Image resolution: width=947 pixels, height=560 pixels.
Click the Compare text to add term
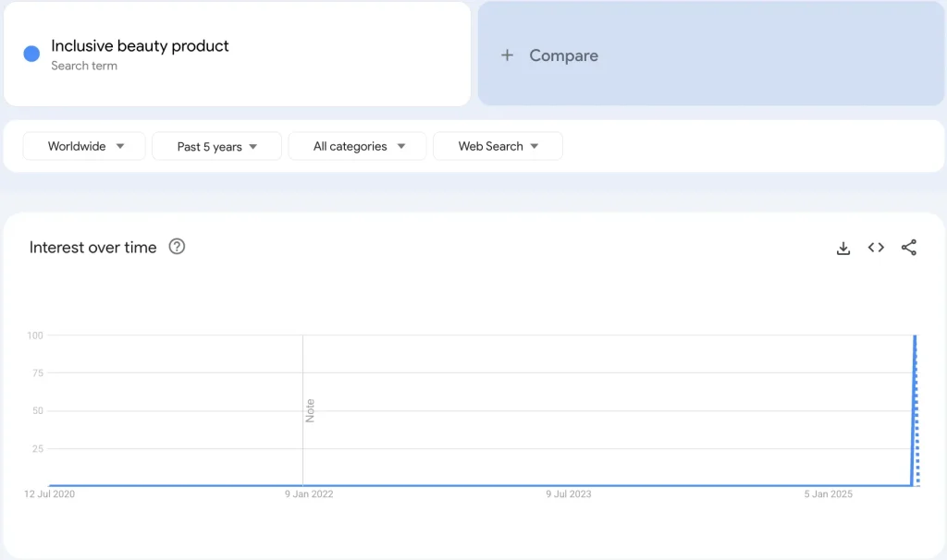pos(563,55)
